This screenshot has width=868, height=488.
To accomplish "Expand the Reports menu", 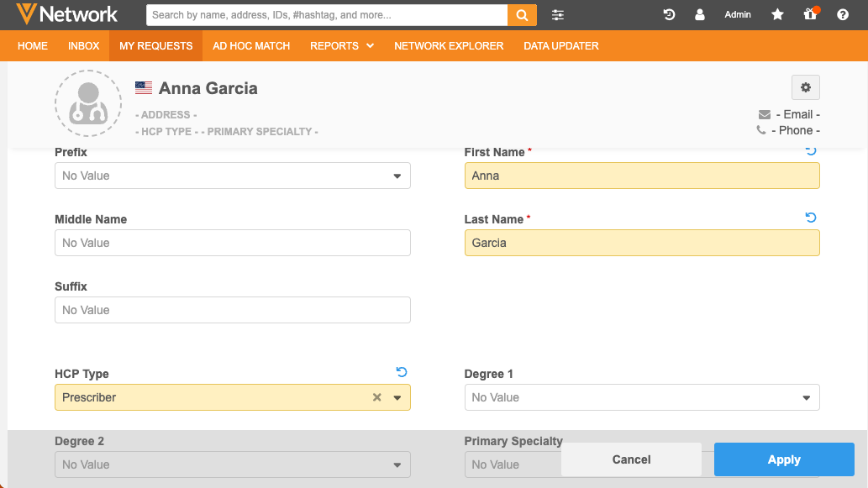I will [x=341, y=46].
